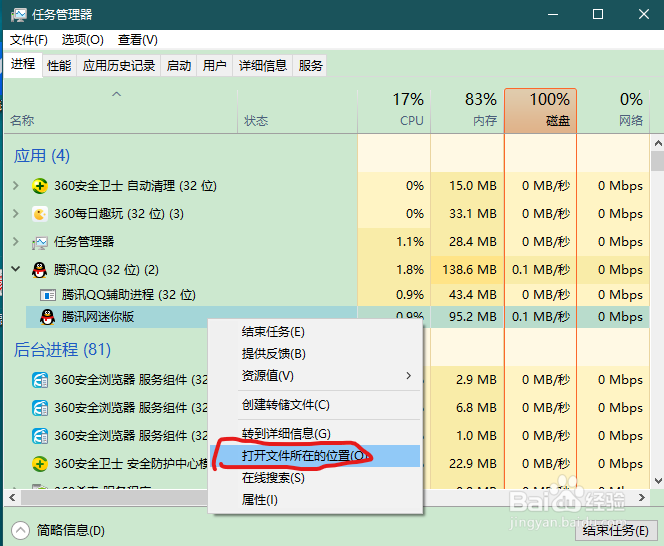Click the 应用 (4) group heading
This screenshot has height=546, width=664.
pos(42,155)
